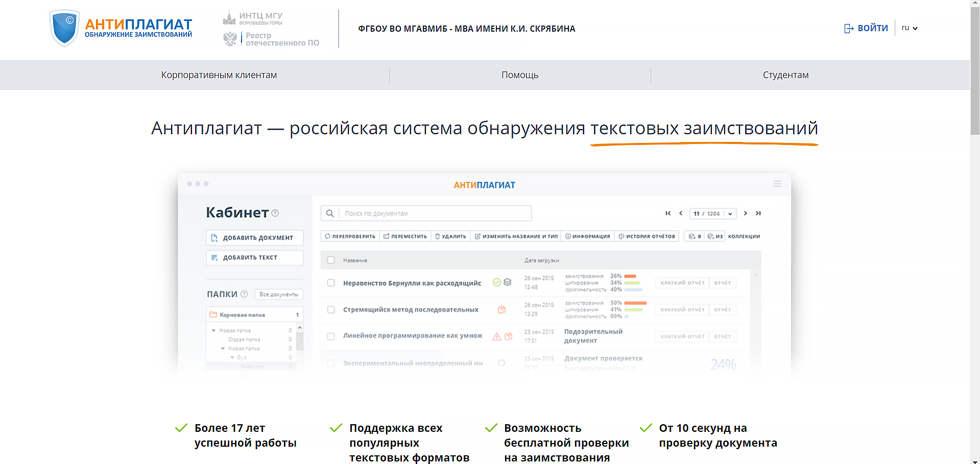Check the Экспериментальный неопределенный row checkbox
980x464 pixels.
click(x=331, y=363)
